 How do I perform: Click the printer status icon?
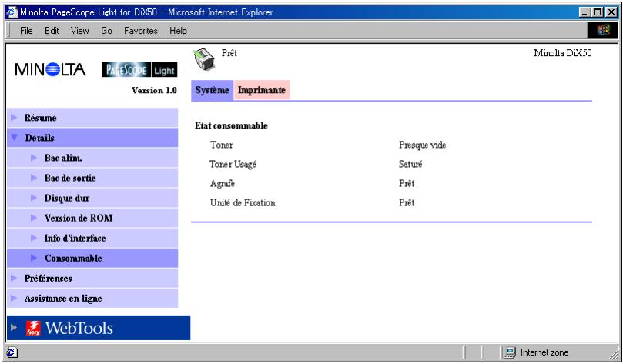coord(204,59)
